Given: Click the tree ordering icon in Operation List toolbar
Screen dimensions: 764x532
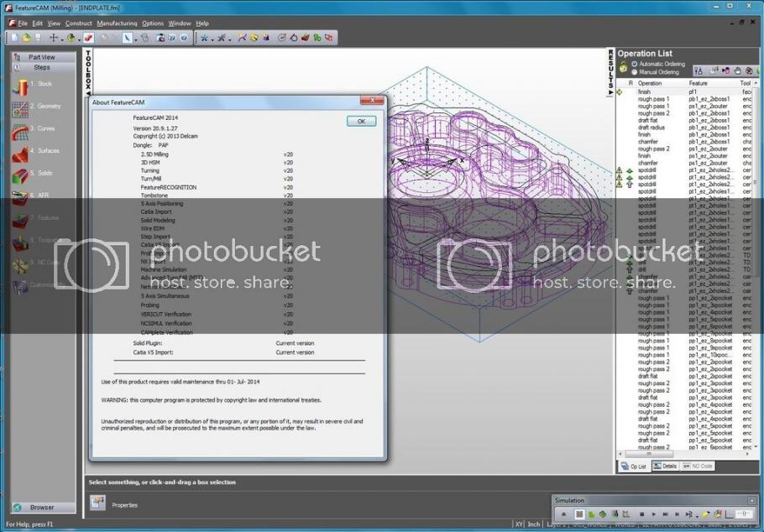Looking at the screenshot, I should click(x=699, y=71).
